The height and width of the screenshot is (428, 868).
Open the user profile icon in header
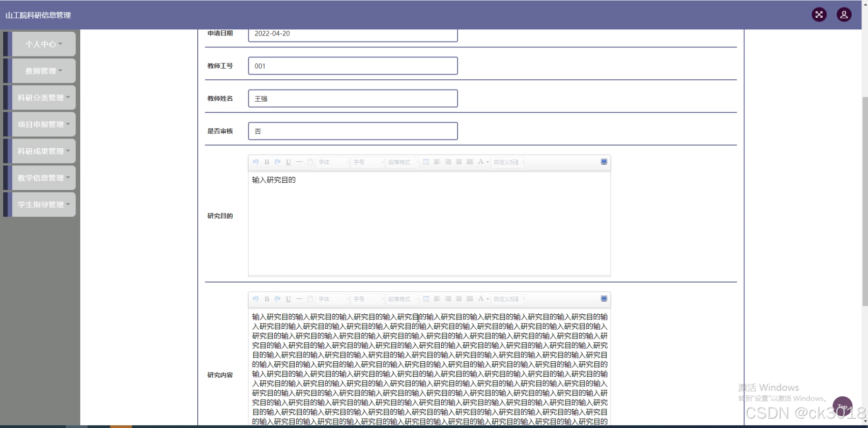tap(844, 14)
